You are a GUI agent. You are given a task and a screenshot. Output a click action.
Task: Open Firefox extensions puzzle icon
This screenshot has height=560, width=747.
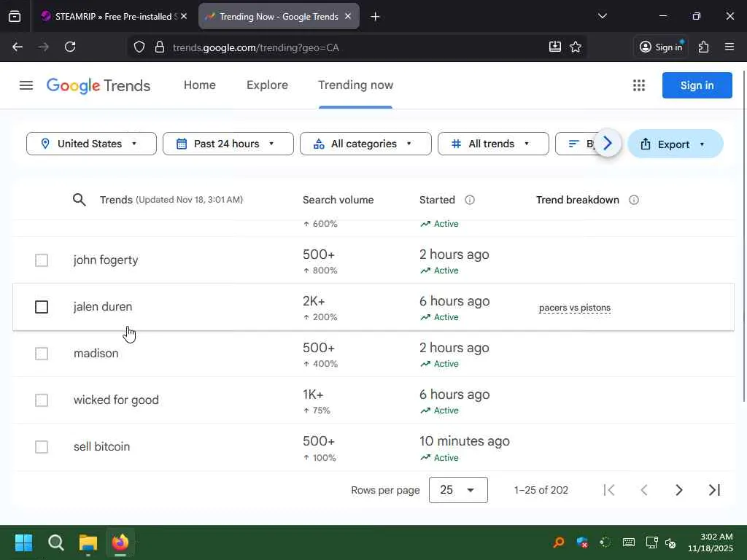coord(704,47)
